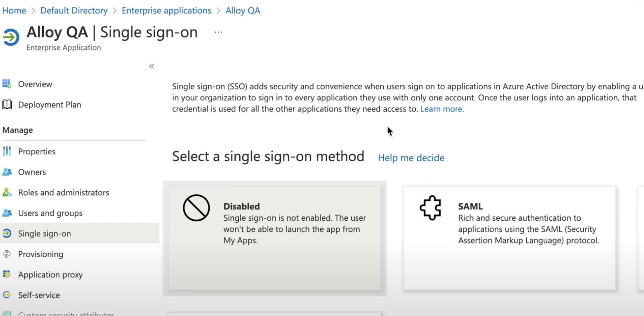
Task: Click the Disabled prohibition circle icon
Action: pyautogui.click(x=196, y=208)
